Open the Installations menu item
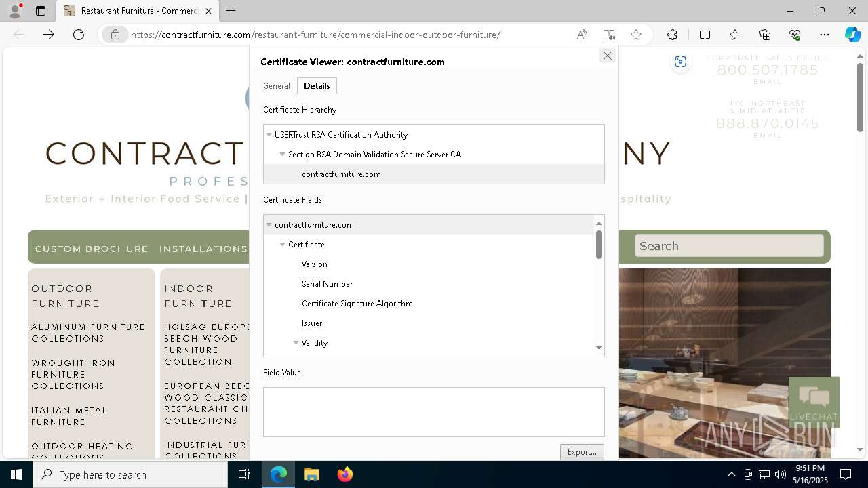Screen dimensions: 868x488 pos(203,249)
